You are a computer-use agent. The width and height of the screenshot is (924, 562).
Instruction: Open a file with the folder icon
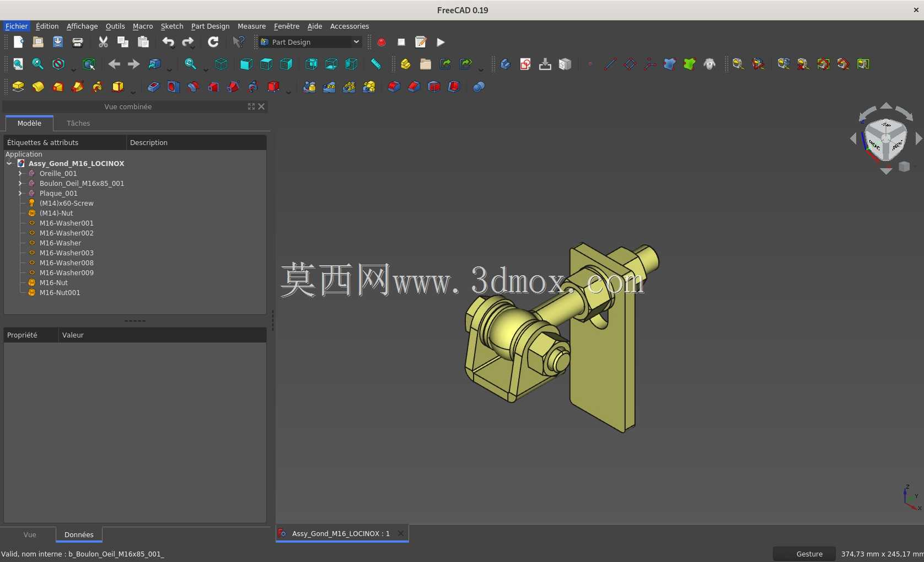[x=38, y=42]
